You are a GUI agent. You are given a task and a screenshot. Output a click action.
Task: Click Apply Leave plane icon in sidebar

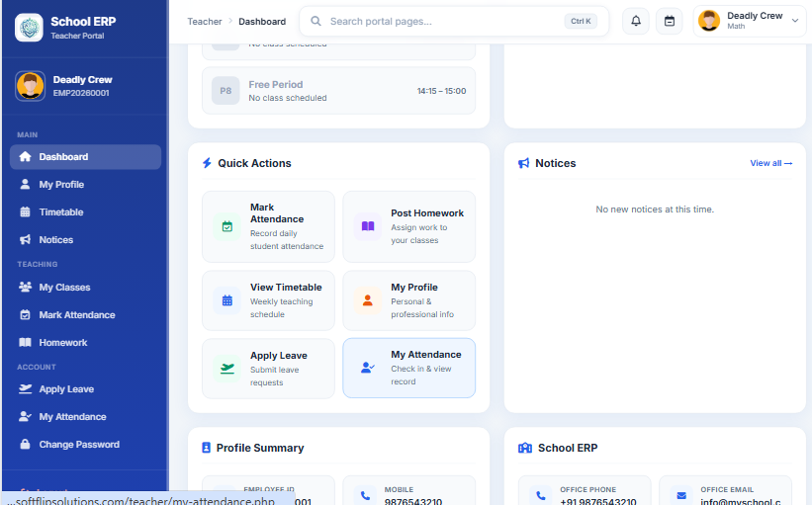25,389
